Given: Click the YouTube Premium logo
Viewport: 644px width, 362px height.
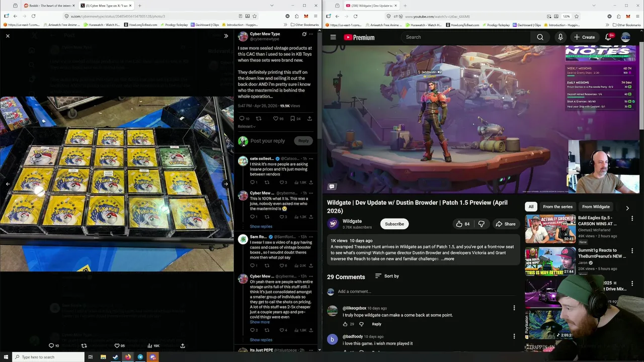Looking at the screenshot, I should (x=359, y=37).
